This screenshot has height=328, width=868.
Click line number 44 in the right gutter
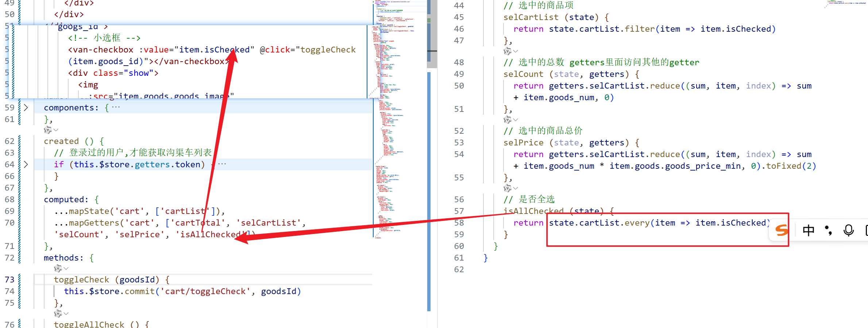[459, 5]
